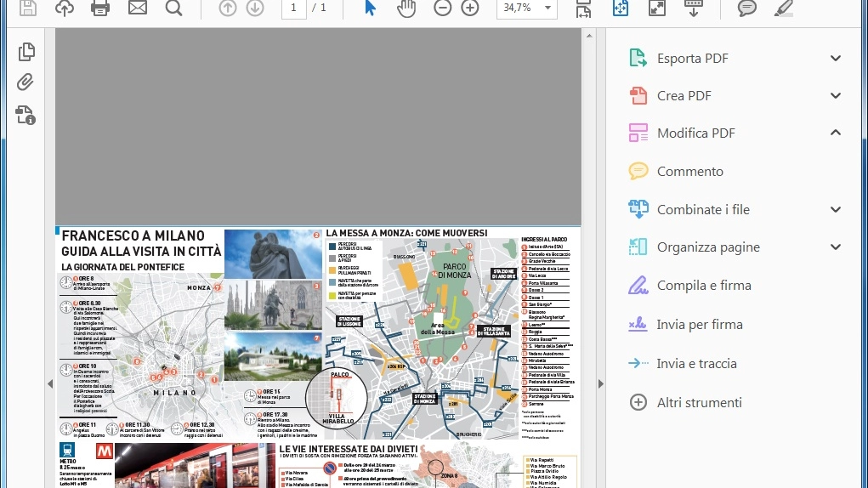Zoom in with plus button

pos(470,8)
